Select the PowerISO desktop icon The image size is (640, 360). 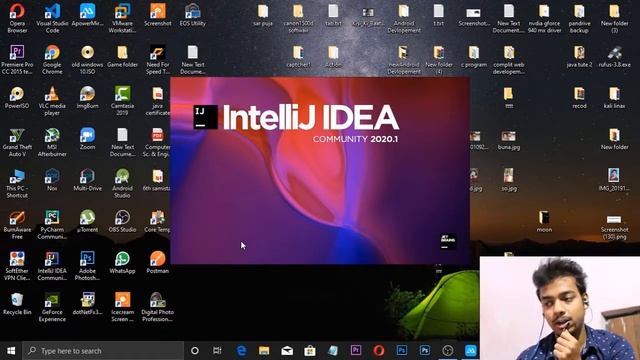pos(17,98)
